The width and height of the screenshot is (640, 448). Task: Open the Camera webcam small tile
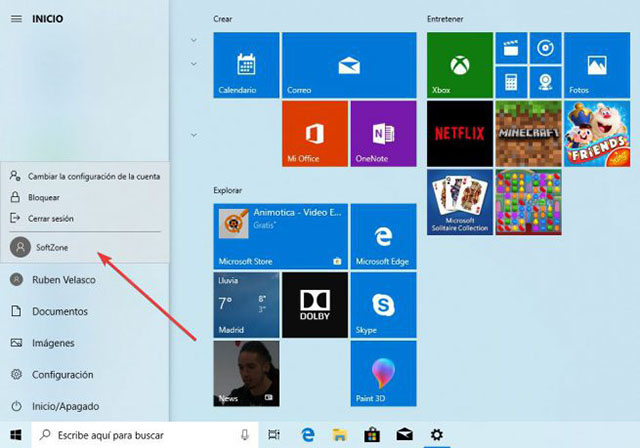pyautogui.click(x=545, y=82)
